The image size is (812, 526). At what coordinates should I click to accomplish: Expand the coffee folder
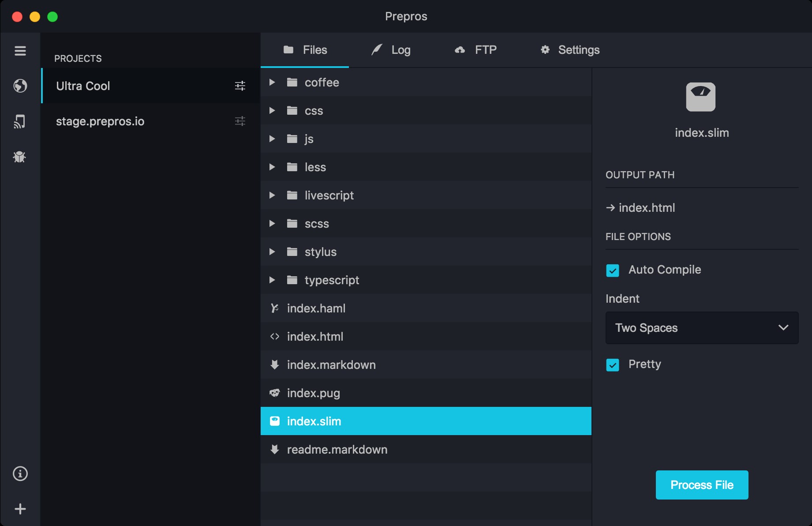tap(272, 83)
